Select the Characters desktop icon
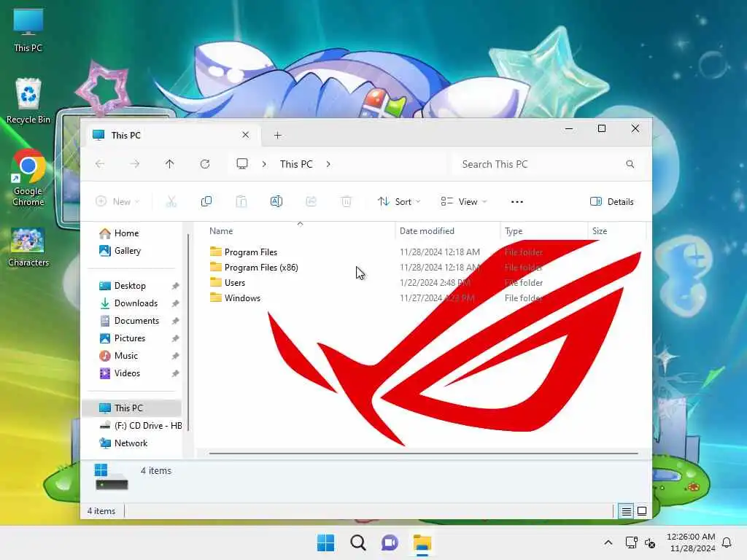747x560 pixels. [28, 247]
